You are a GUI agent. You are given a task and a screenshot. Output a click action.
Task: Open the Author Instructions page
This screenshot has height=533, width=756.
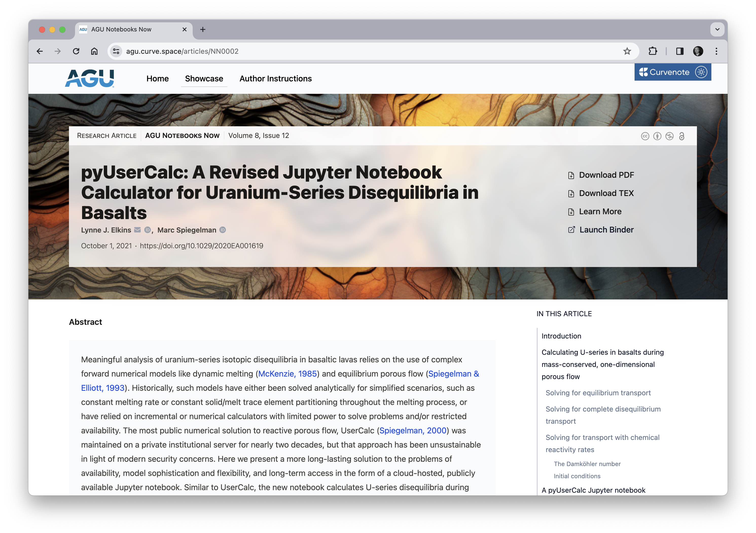point(275,78)
